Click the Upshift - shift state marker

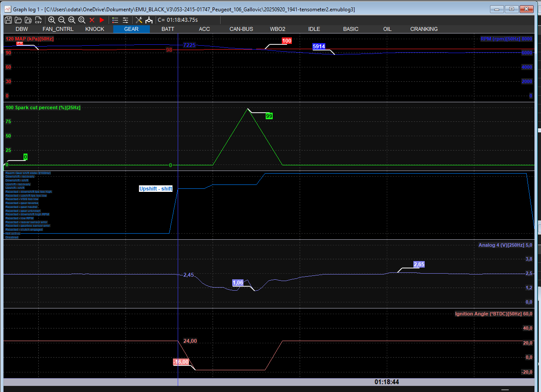[x=156, y=189]
